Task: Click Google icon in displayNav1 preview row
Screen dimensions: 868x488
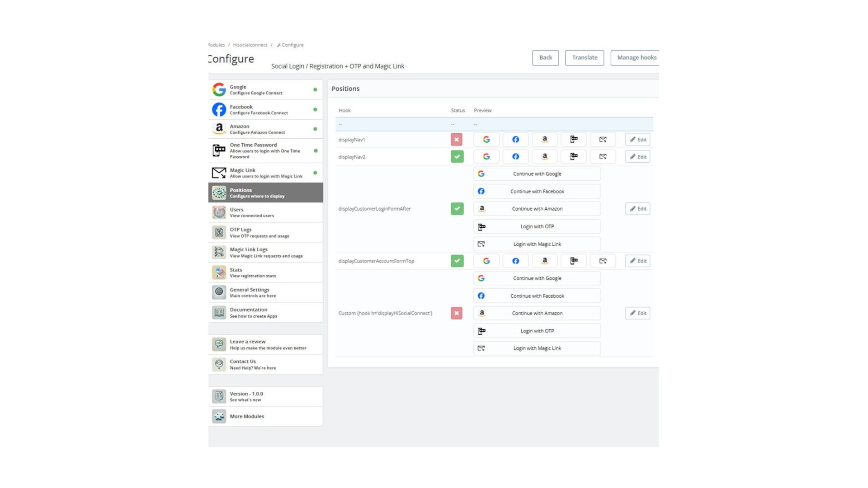Action: tap(486, 139)
